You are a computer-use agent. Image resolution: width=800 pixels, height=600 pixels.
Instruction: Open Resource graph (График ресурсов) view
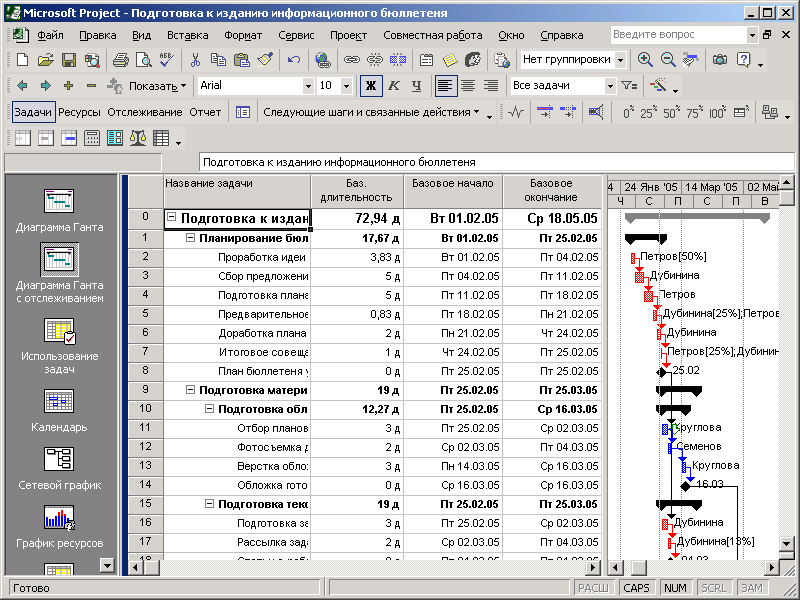pyautogui.click(x=59, y=527)
